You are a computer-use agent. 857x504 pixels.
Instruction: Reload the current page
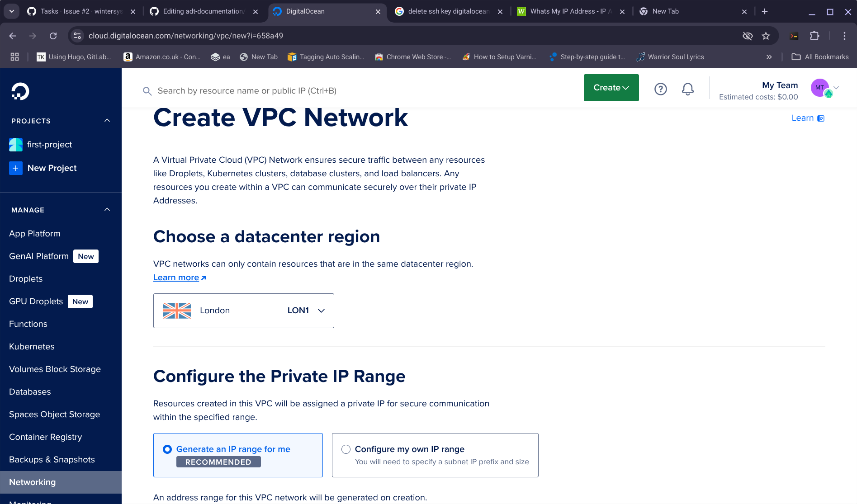[53, 36]
